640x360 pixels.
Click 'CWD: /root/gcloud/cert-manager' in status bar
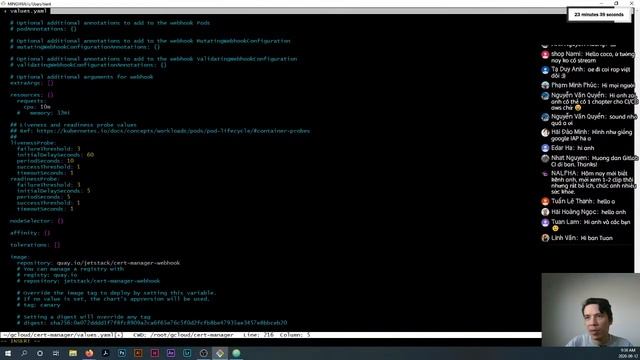(x=183, y=335)
